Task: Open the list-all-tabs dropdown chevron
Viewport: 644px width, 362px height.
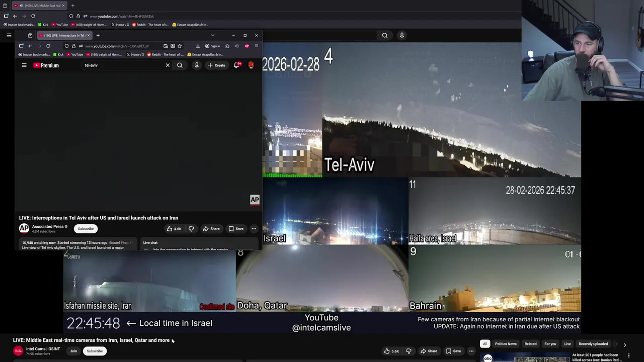Action: 212,35
